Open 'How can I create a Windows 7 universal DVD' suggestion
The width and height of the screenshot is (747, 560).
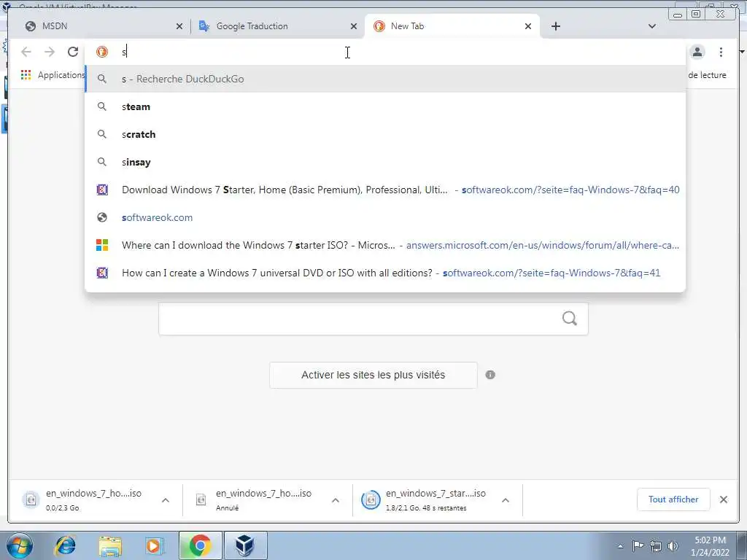point(385,273)
